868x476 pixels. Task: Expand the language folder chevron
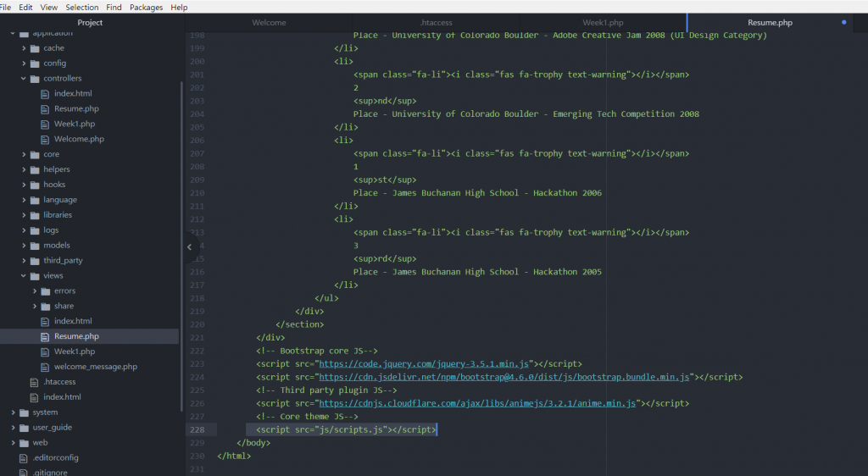point(24,200)
